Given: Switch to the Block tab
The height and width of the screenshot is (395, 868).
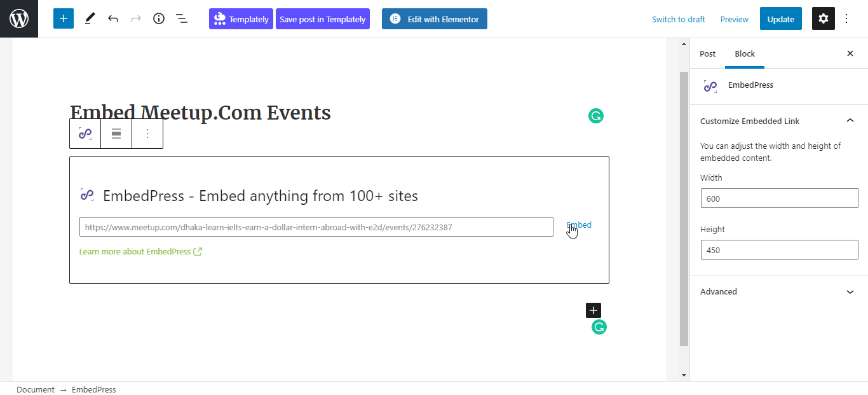Looking at the screenshot, I should pos(745,53).
